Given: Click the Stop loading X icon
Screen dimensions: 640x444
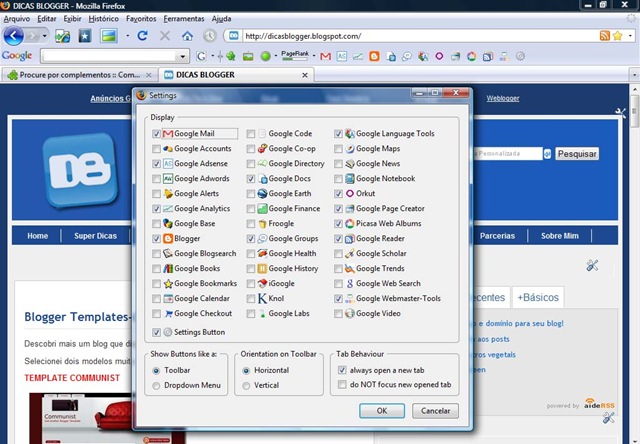Looking at the screenshot, I should [163, 36].
